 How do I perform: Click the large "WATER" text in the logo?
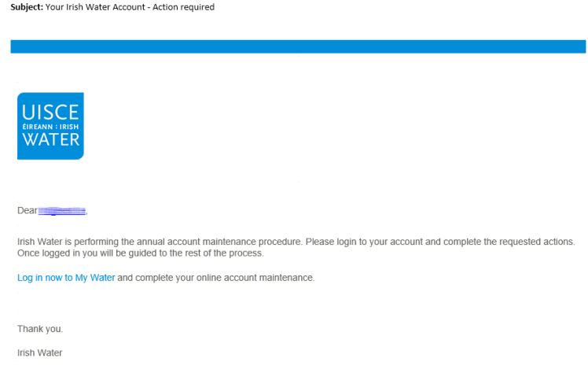tap(50, 140)
